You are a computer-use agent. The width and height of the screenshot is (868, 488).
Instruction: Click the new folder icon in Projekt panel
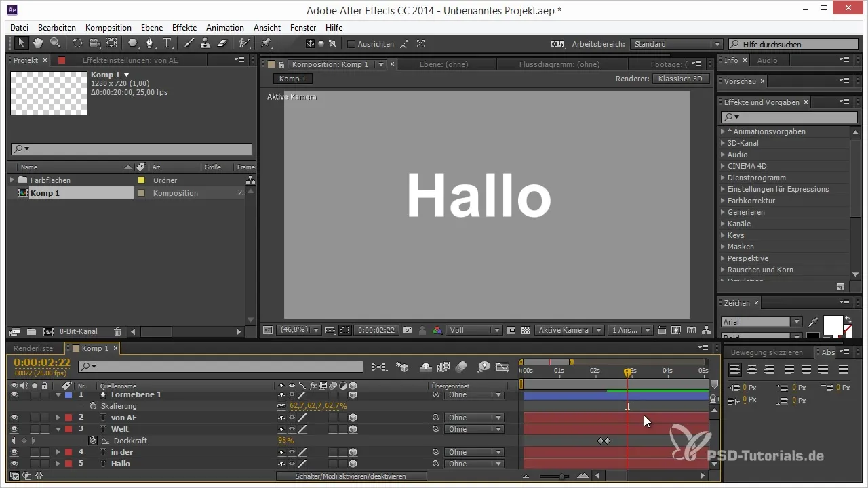(x=31, y=332)
